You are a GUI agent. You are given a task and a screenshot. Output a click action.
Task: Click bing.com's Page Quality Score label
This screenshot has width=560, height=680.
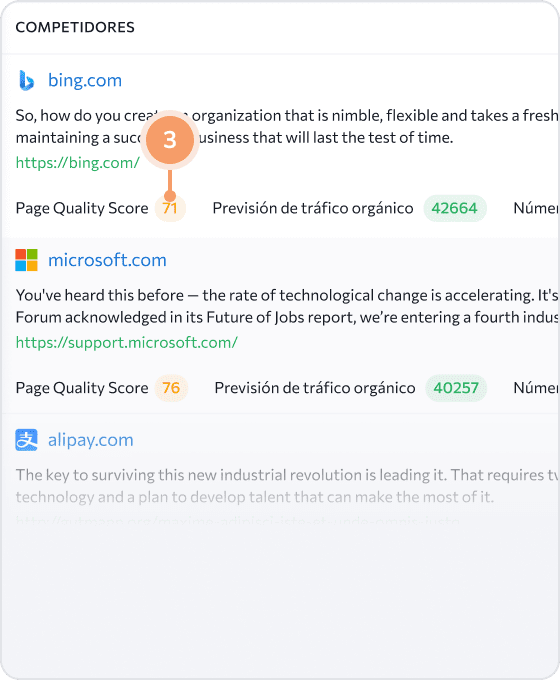coord(82,209)
